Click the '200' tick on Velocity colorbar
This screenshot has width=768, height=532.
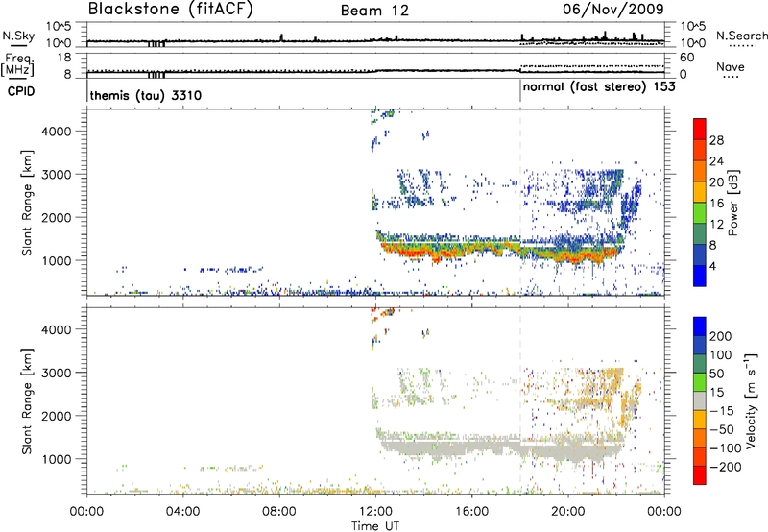tap(721, 336)
